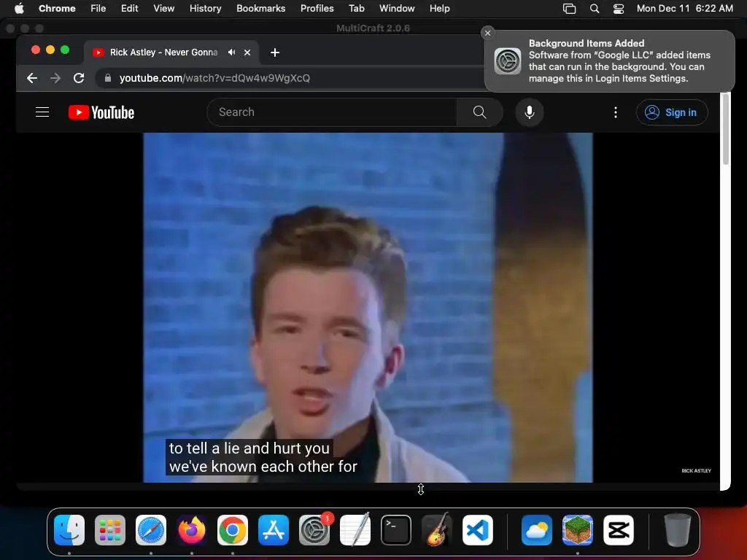Open Weather app from the Dock
This screenshot has height=560, width=747.
(536, 530)
